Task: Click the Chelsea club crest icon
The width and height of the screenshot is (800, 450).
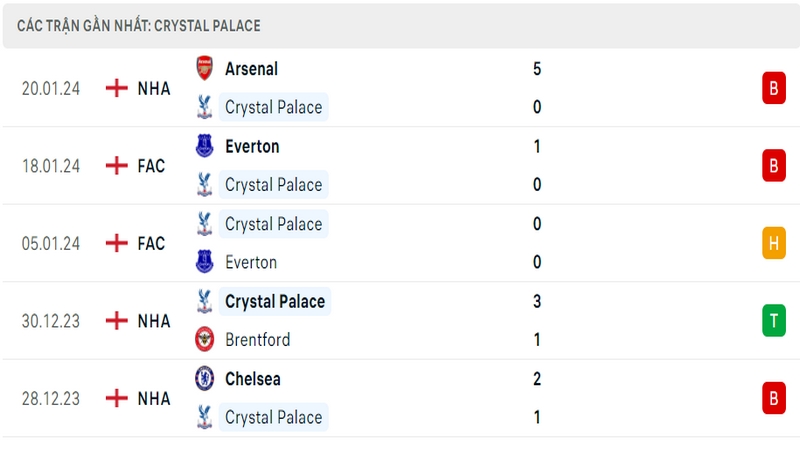Action: [205, 379]
